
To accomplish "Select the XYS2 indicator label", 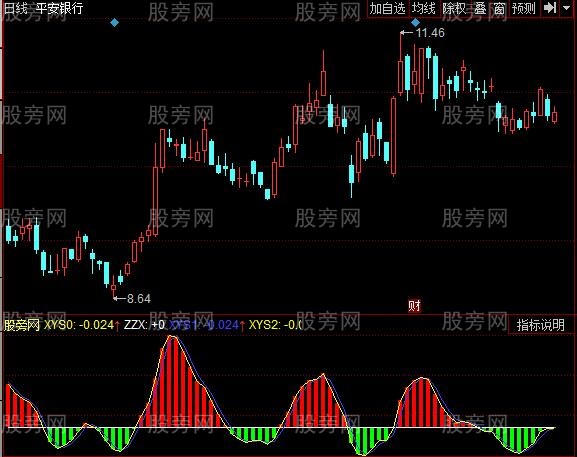I will pos(275,325).
